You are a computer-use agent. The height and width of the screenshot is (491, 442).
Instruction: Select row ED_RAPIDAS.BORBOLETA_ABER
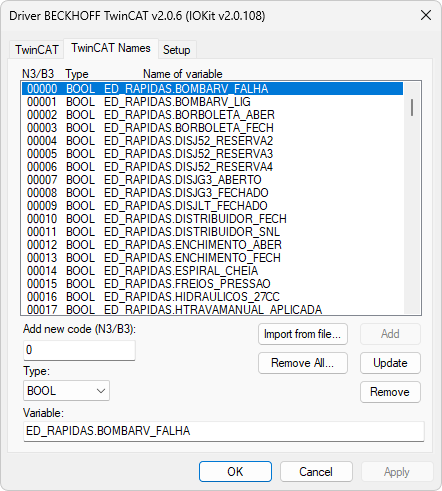click(212, 115)
